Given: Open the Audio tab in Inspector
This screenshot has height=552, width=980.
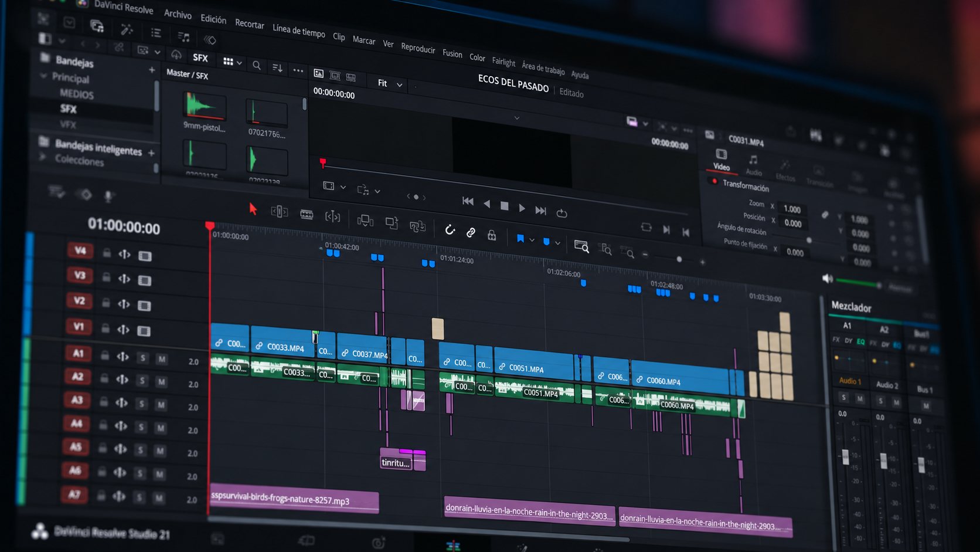Looking at the screenshot, I should point(754,166).
